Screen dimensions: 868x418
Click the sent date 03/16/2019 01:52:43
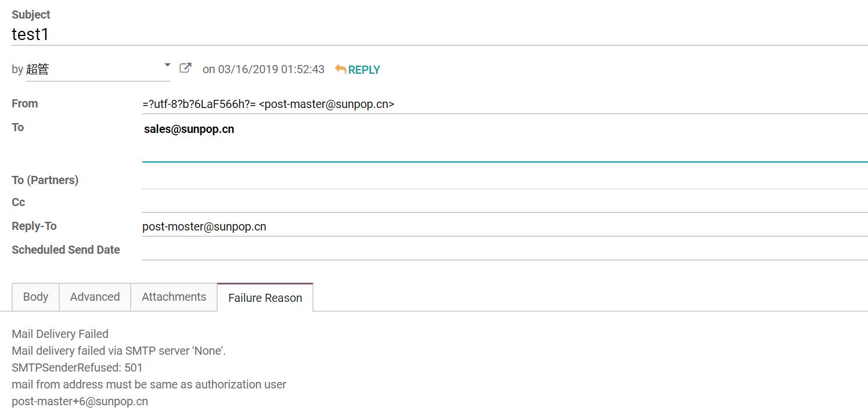271,70
